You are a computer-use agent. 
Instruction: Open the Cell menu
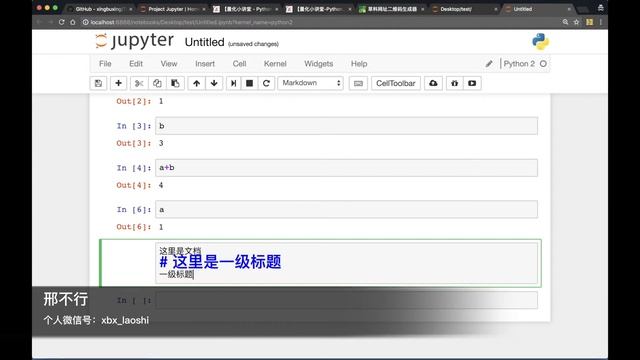(x=239, y=64)
